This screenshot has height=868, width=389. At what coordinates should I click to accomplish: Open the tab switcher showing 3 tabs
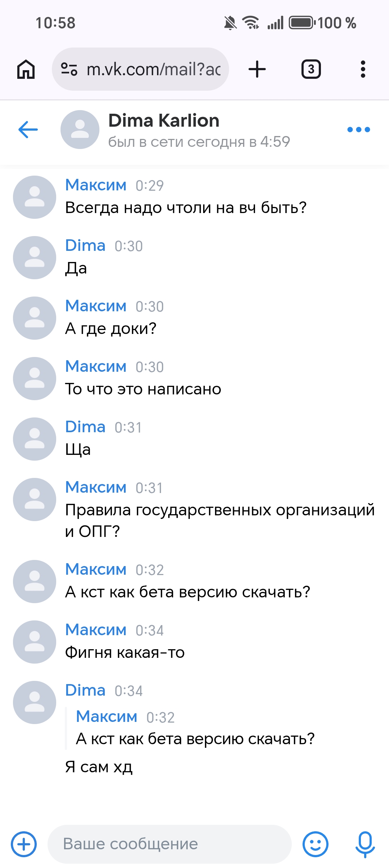[311, 69]
